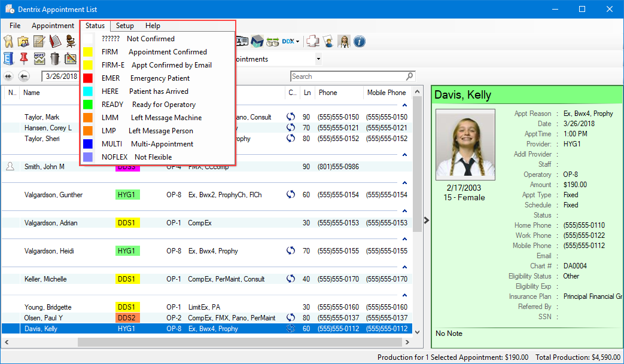Screen dimensions: 624x364
Task: Click the red pushpin icon
Action: click(x=24, y=59)
